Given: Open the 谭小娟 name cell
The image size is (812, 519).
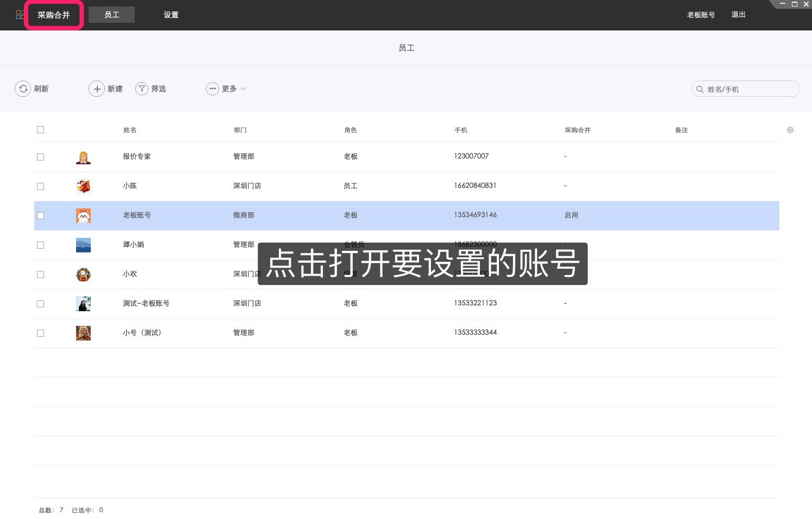Looking at the screenshot, I should 133,244.
